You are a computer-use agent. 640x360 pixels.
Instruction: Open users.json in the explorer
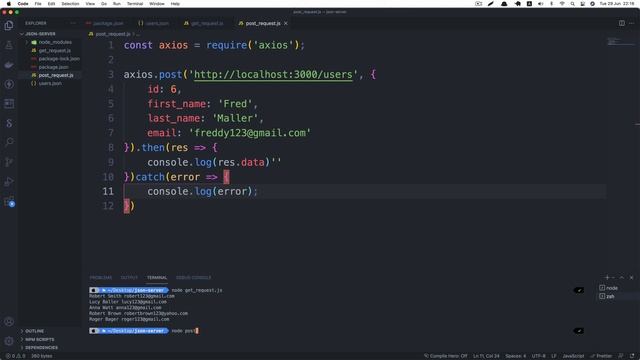(x=50, y=83)
